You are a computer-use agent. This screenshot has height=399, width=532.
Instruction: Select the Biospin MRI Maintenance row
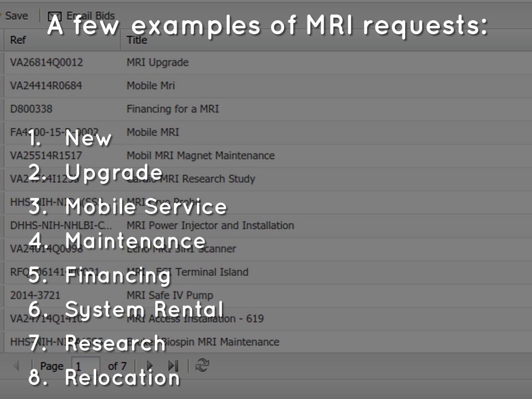[229, 342]
